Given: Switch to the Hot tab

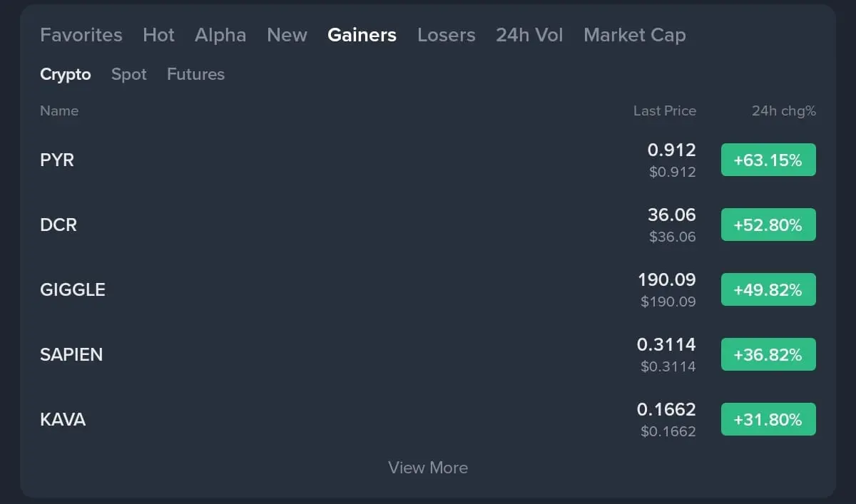Looking at the screenshot, I should pyautogui.click(x=158, y=35).
